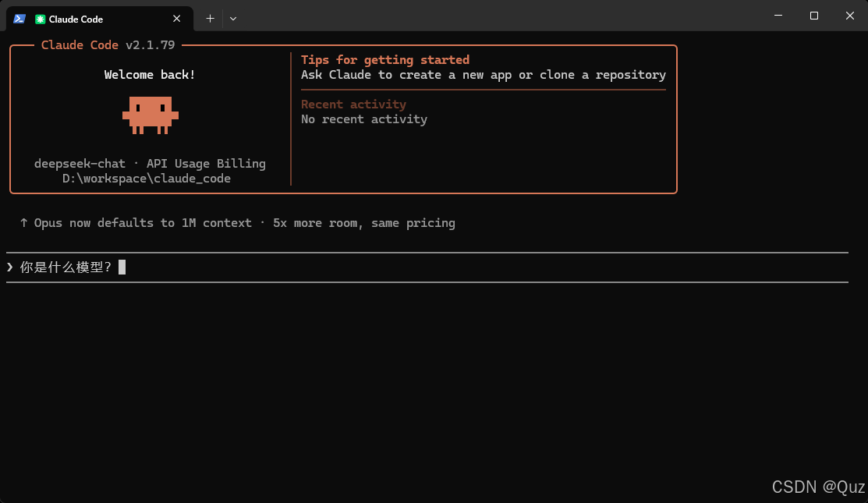Click 'deepseek-chat · API Usage Billing' text

150,164
